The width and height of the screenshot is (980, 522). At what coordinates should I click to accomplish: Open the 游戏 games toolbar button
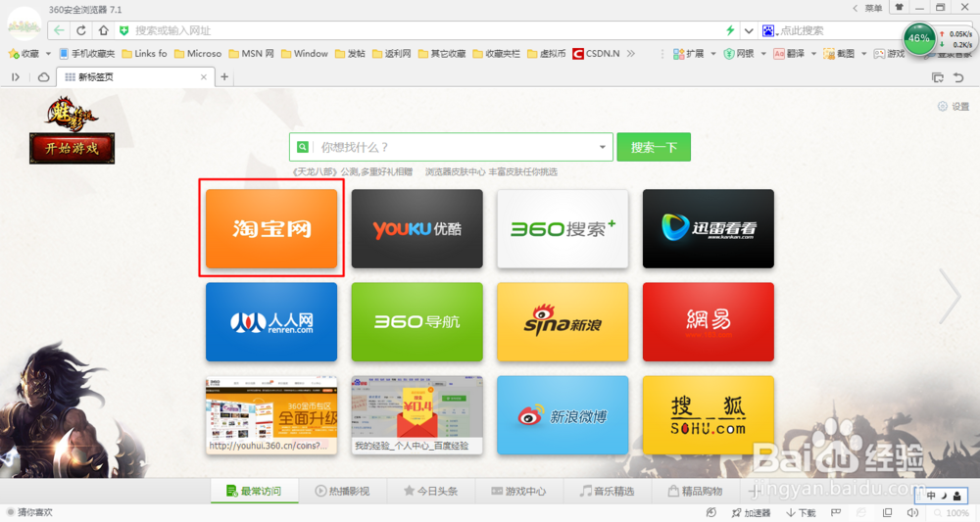(890, 54)
